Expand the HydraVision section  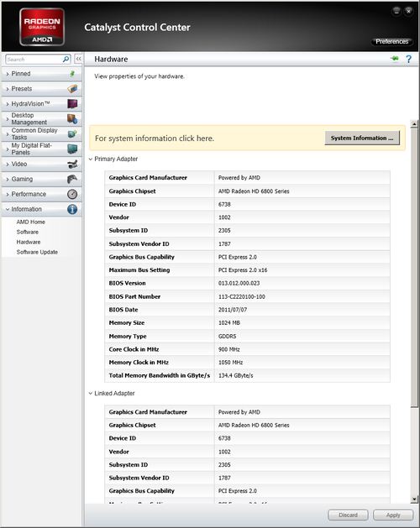tap(41, 104)
